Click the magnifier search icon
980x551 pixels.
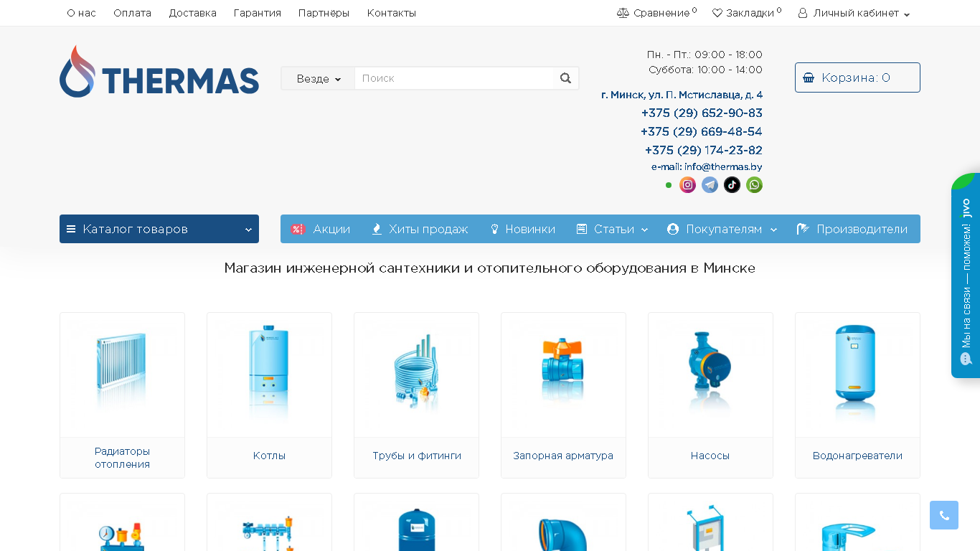565,78
